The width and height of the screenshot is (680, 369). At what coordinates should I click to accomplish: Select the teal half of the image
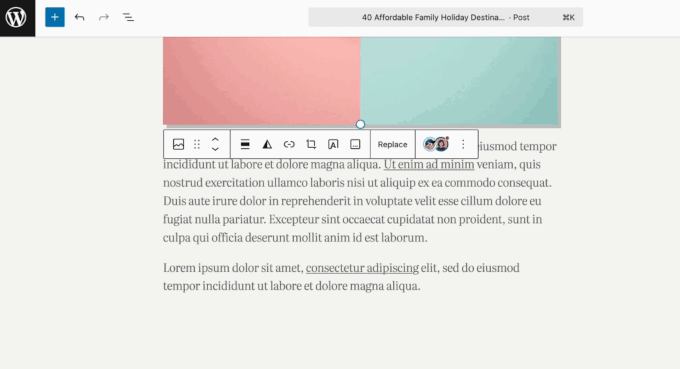click(x=460, y=81)
